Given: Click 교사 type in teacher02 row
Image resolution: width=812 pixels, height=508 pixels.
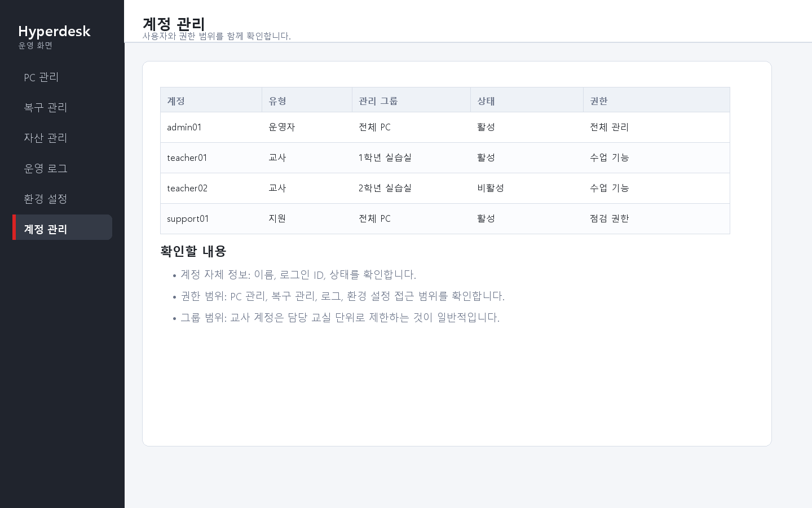Looking at the screenshot, I should (x=307, y=189).
